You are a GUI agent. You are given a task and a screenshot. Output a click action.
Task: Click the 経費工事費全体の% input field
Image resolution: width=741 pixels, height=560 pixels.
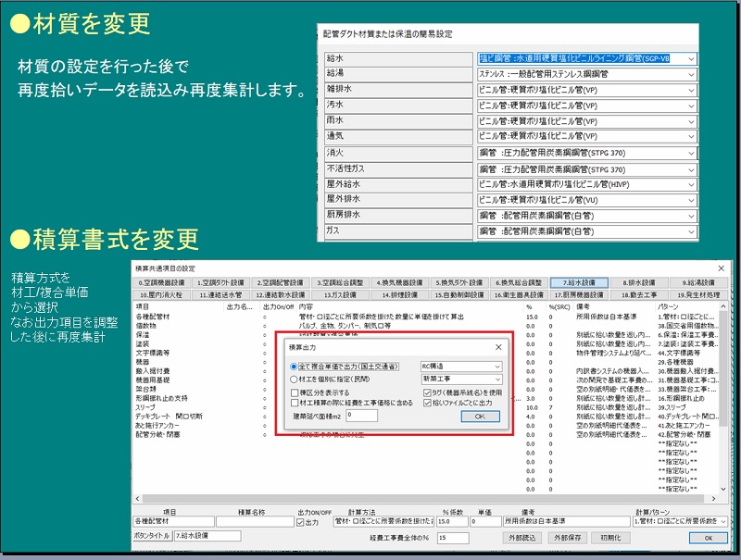[x=453, y=538]
